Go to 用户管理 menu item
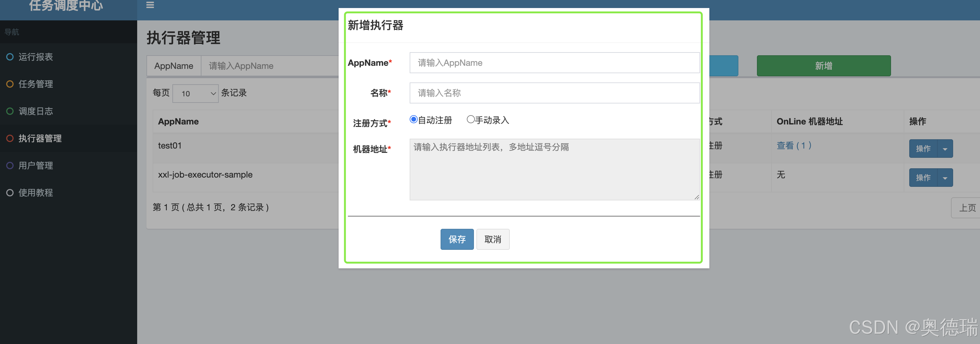This screenshot has width=980, height=344. tap(36, 165)
